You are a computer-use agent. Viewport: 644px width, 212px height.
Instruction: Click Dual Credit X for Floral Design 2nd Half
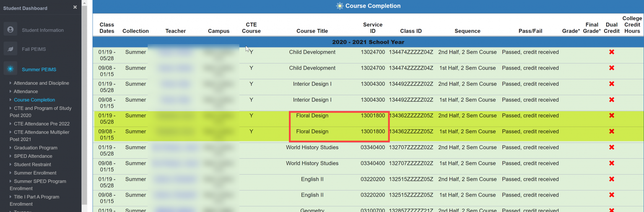(611, 115)
